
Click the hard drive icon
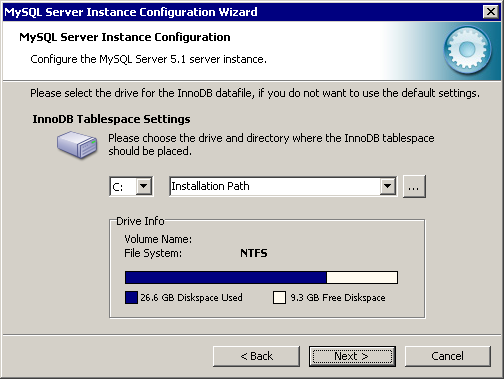(77, 144)
